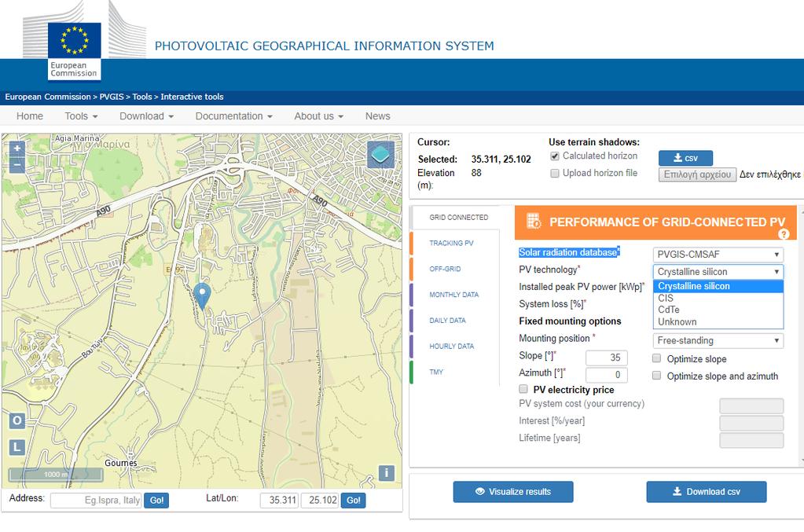This screenshot has width=804, height=532.
Task: Click the European Commission logo
Action: tap(75, 50)
